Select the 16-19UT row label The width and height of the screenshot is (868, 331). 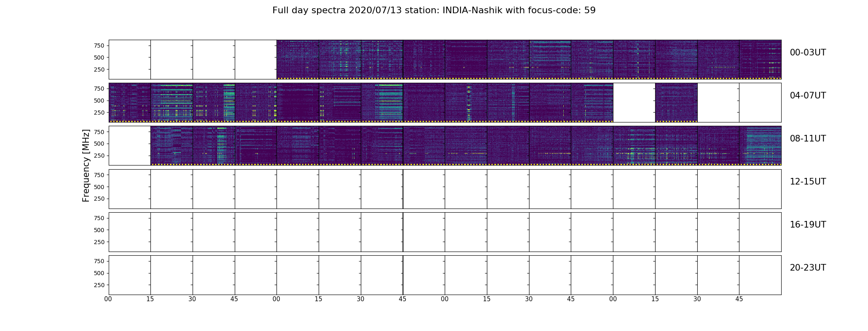pyautogui.click(x=808, y=225)
